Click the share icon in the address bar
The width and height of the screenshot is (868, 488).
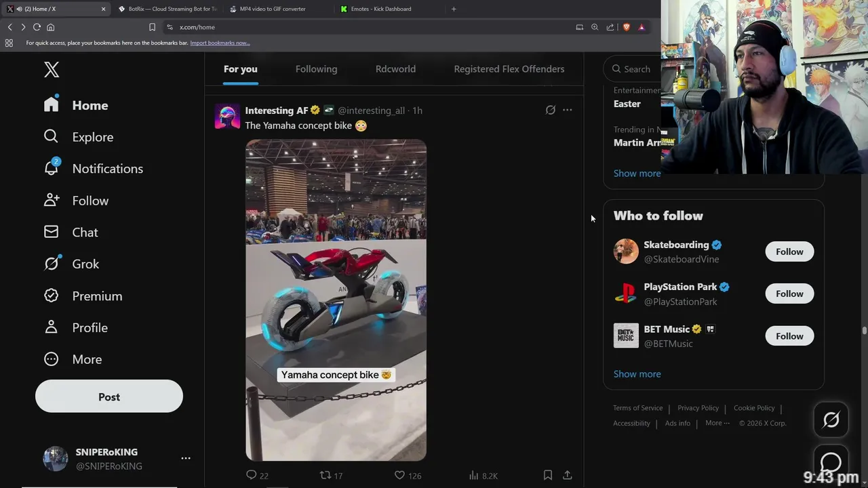[610, 27]
